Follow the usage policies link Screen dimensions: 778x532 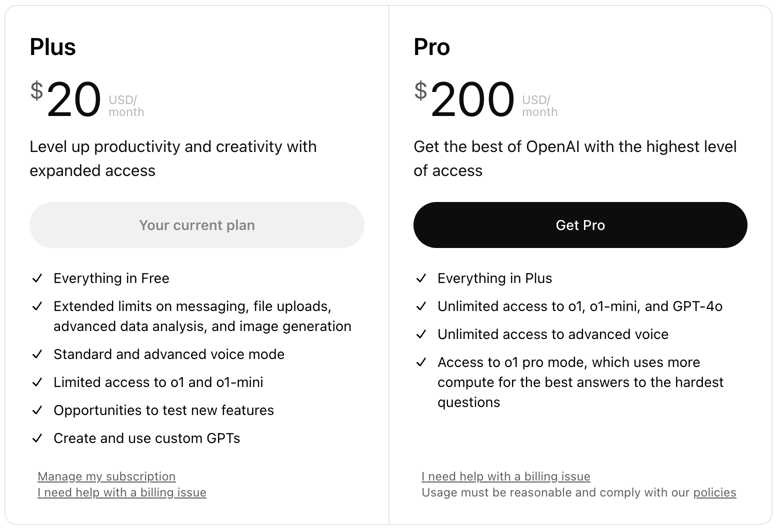click(714, 492)
